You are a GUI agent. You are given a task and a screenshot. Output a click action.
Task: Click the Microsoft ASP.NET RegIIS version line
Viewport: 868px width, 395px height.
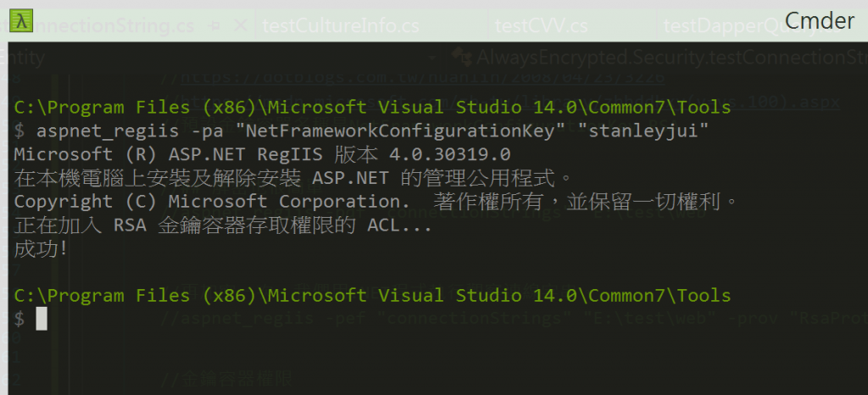tap(262, 154)
